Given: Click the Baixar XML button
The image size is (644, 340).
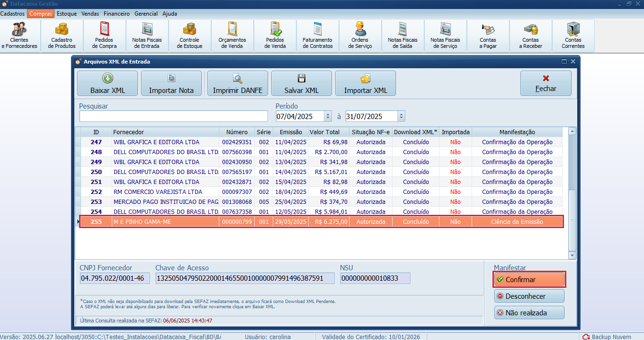Looking at the screenshot, I should [107, 83].
